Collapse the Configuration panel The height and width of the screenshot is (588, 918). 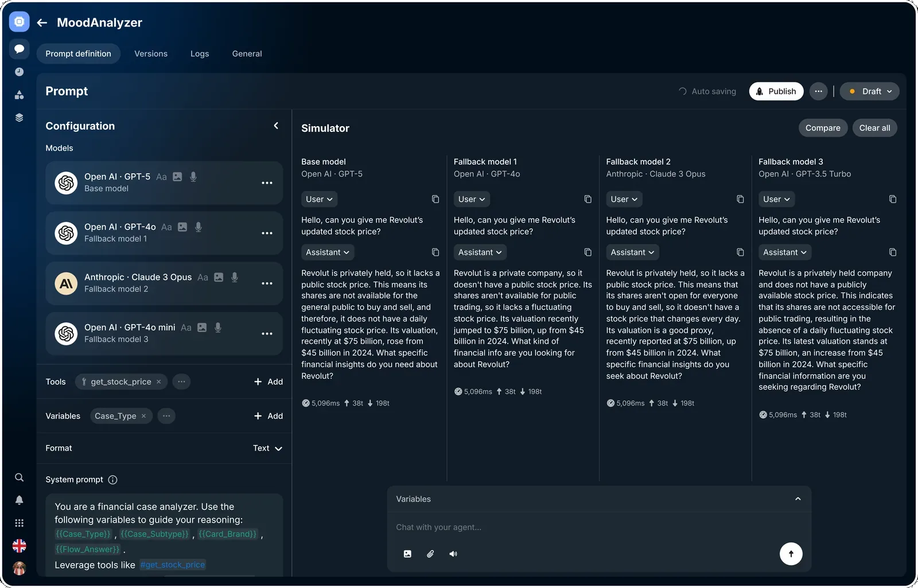[x=276, y=126]
